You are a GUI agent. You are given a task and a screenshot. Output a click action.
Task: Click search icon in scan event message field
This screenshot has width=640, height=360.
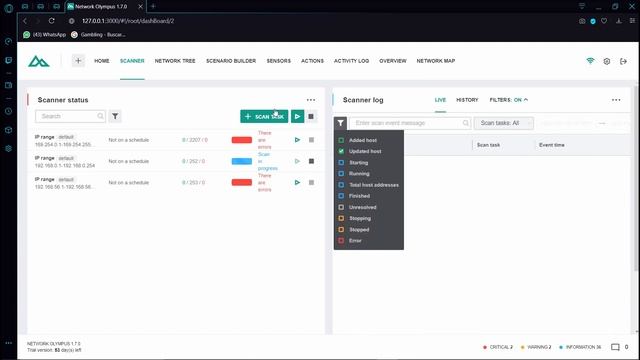click(x=465, y=123)
